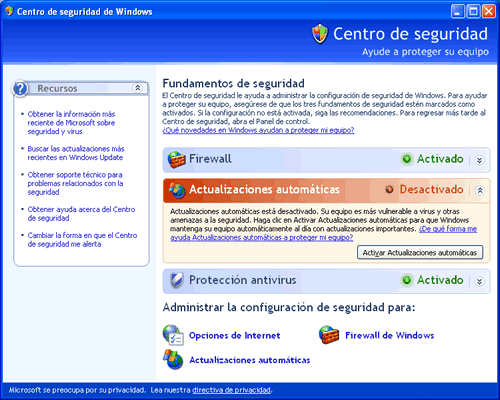This screenshot has height=400, width=500.
Task: Open the directiva de privacidad link
Action: 232,390
